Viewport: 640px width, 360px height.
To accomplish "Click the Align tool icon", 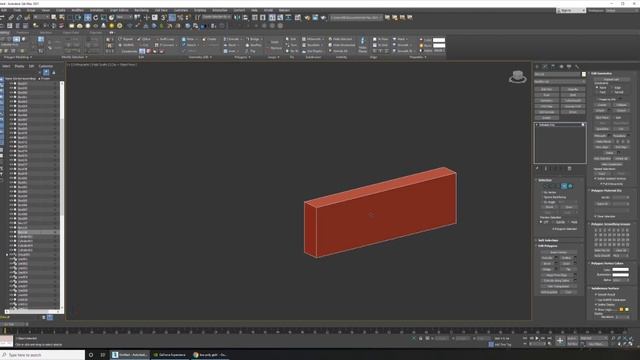I will click(x=245, y=18).
